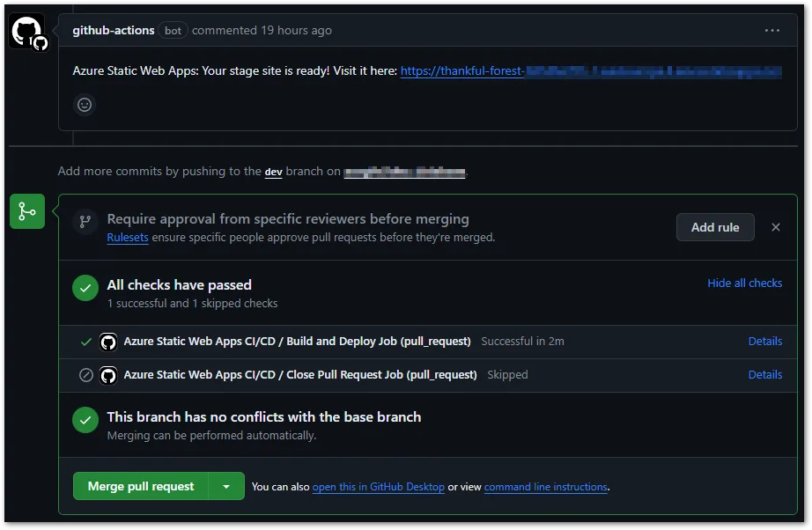Open the github-actions author link
The image size is (812, 530).
[114, 31]
